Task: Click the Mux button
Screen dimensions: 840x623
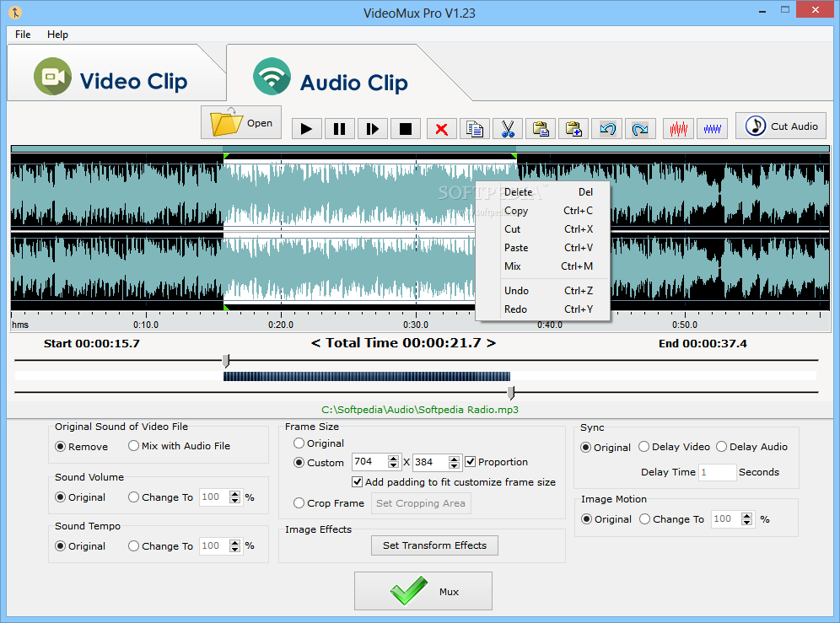Action: [x=423, y=591]
